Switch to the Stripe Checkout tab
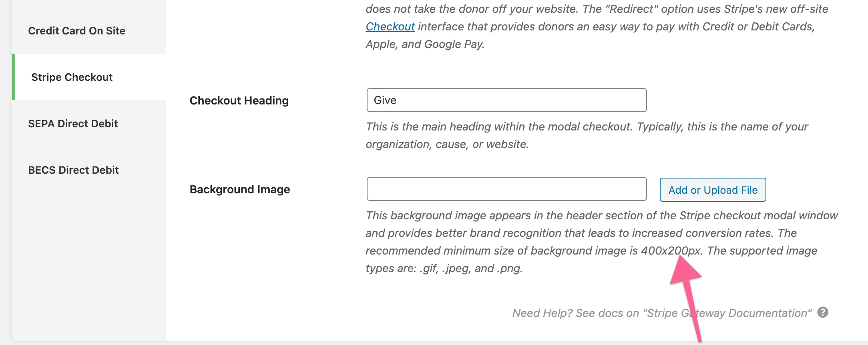The width and height of the screenshot is (868, 345). tap(71, 77)
